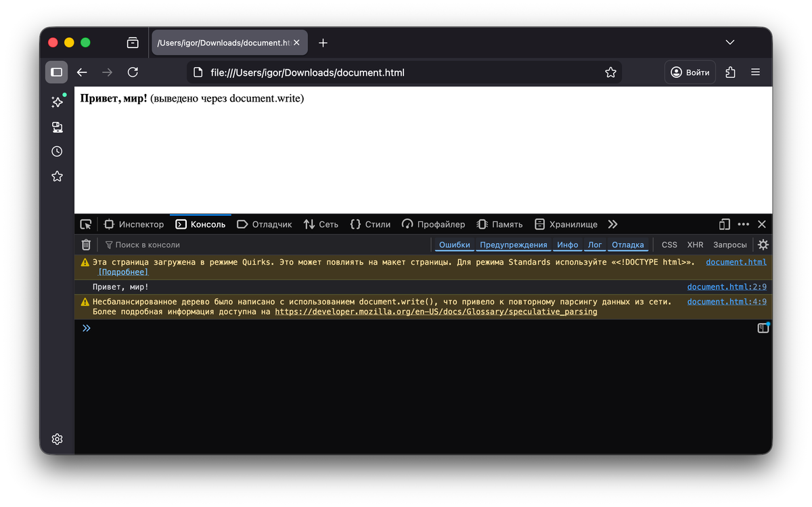The image size is (812, 507).
Task: Open the History sidebar clock icon
Action: click(57, 152)
